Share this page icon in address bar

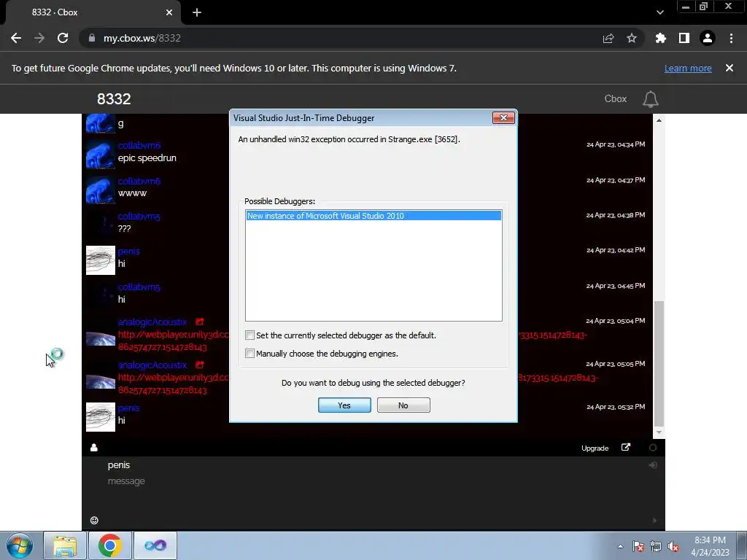608,38
